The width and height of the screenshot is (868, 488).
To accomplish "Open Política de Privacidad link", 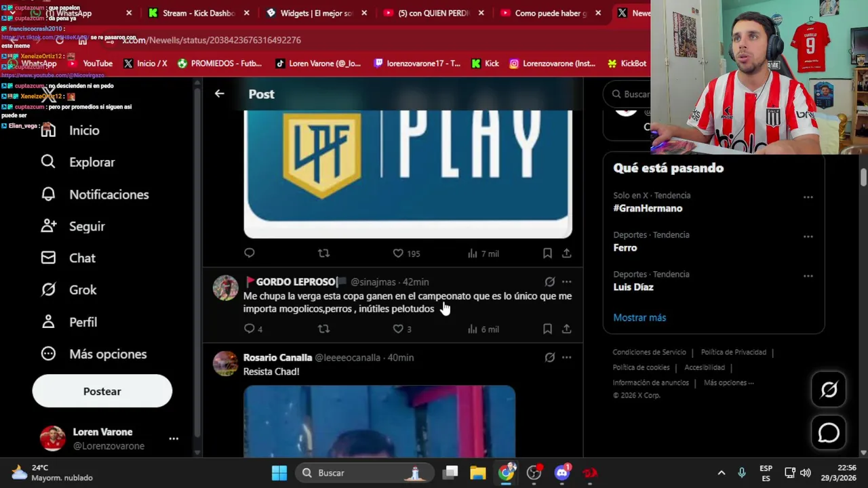I will (x=733, y=352).
